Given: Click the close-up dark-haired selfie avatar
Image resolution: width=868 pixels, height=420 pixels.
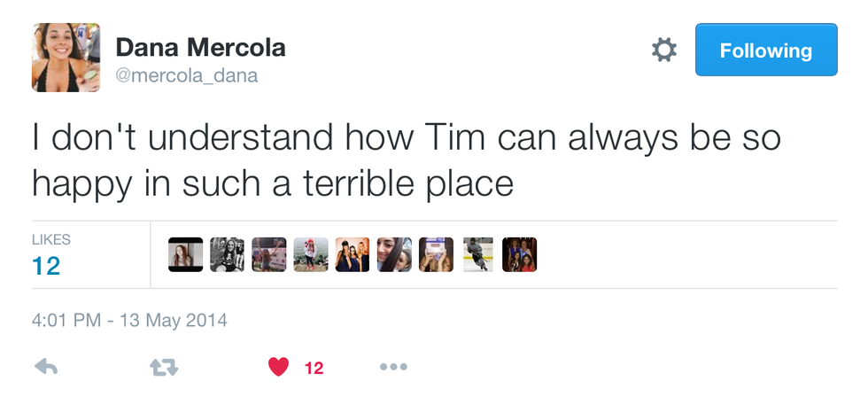Looking at the screenshot, I should click(394, 255).
